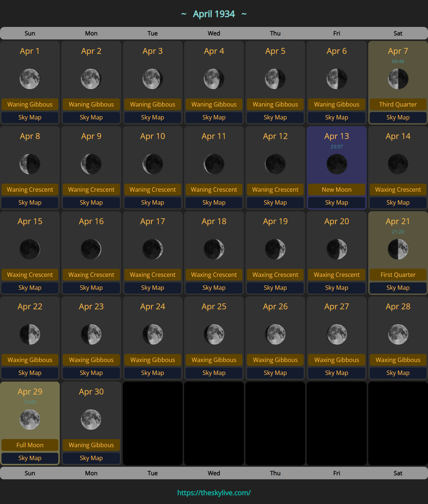428x504 pixels.
Task: Click the moon image for Apr 8
Action: [x=30, y=164]
